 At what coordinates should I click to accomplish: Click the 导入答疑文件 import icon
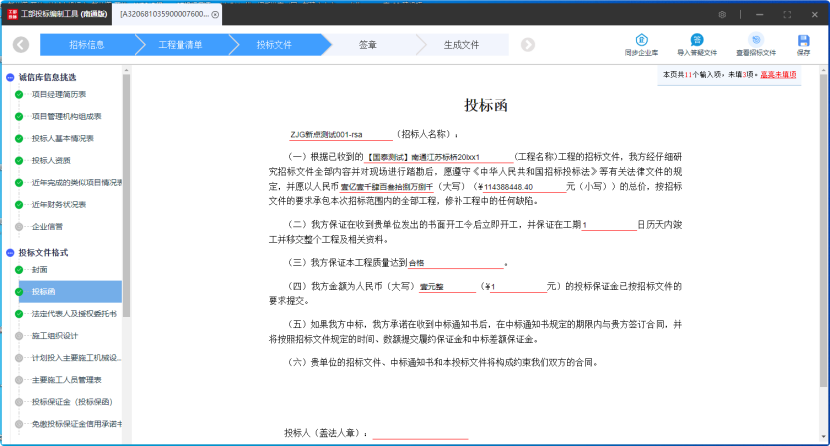point(697,39)
